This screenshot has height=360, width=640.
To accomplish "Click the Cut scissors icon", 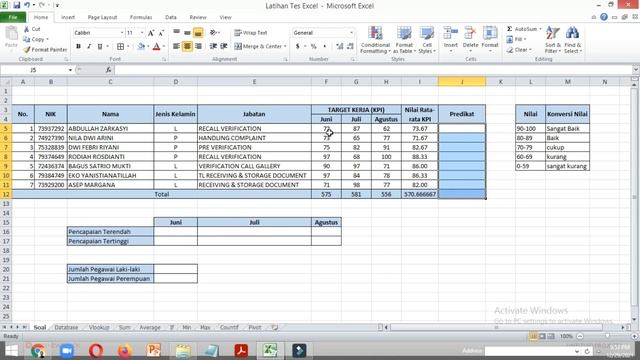I will pos(27,29).
